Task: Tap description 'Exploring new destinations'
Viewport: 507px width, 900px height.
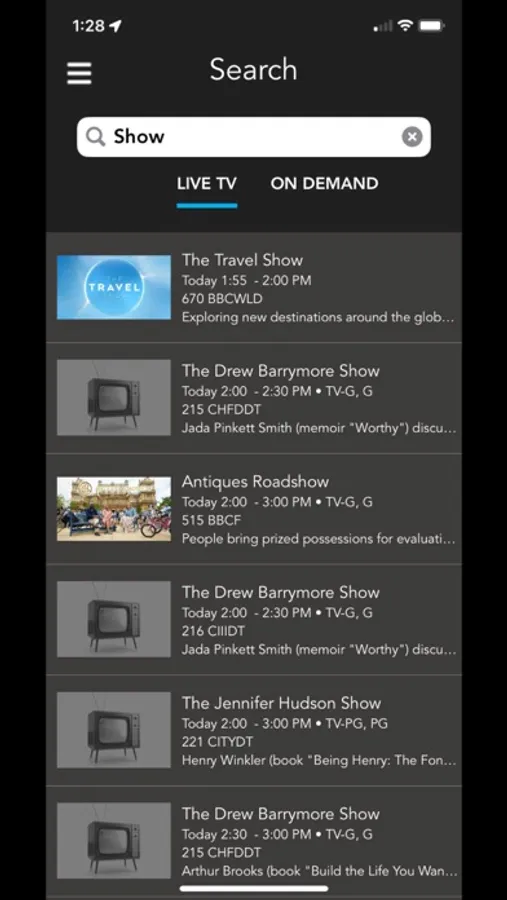Action: coord(318,317)
